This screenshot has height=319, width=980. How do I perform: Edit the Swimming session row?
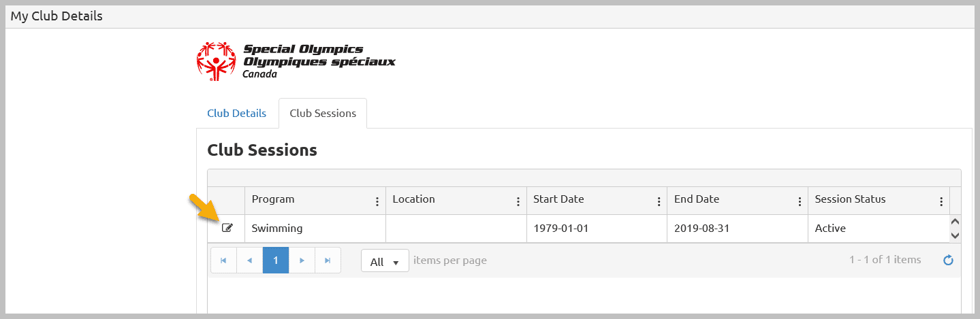[x=227, y=228]
